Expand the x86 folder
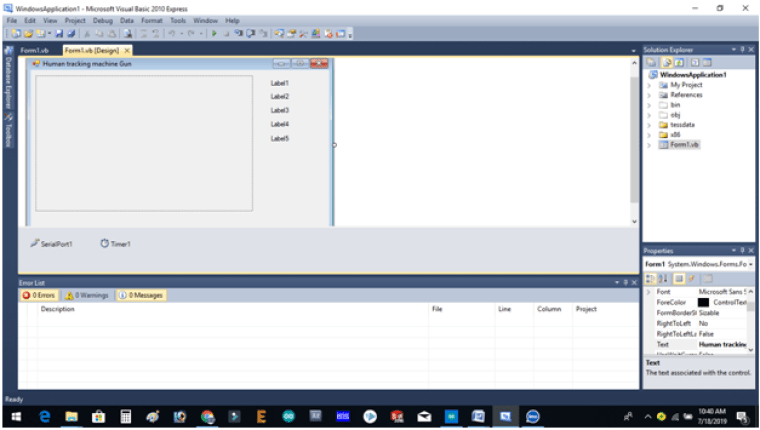This screenshot has height=430, width=760. [649, 135]
